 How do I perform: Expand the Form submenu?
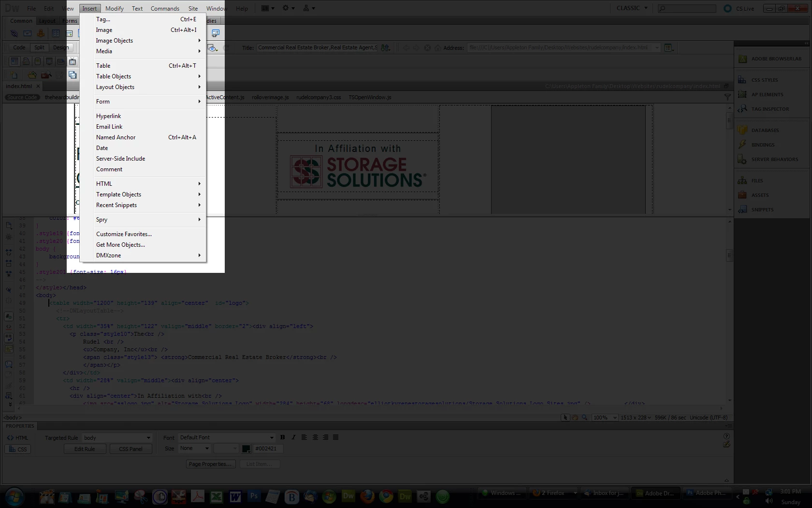(x=149, y=102)
